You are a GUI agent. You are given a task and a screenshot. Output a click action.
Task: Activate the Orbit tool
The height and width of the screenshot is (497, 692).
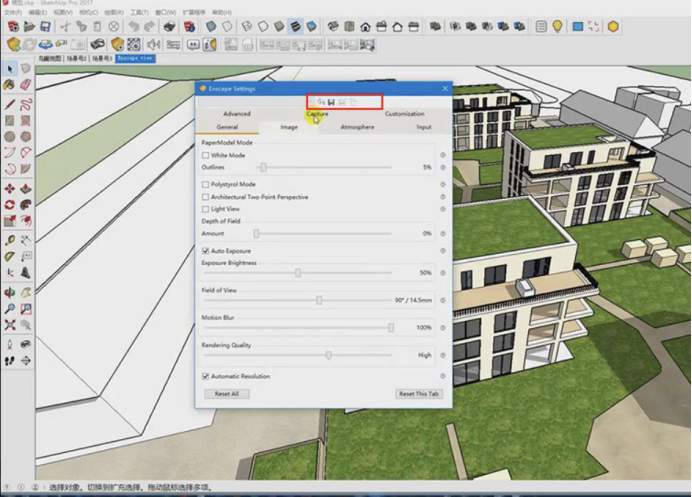(10, 292)
